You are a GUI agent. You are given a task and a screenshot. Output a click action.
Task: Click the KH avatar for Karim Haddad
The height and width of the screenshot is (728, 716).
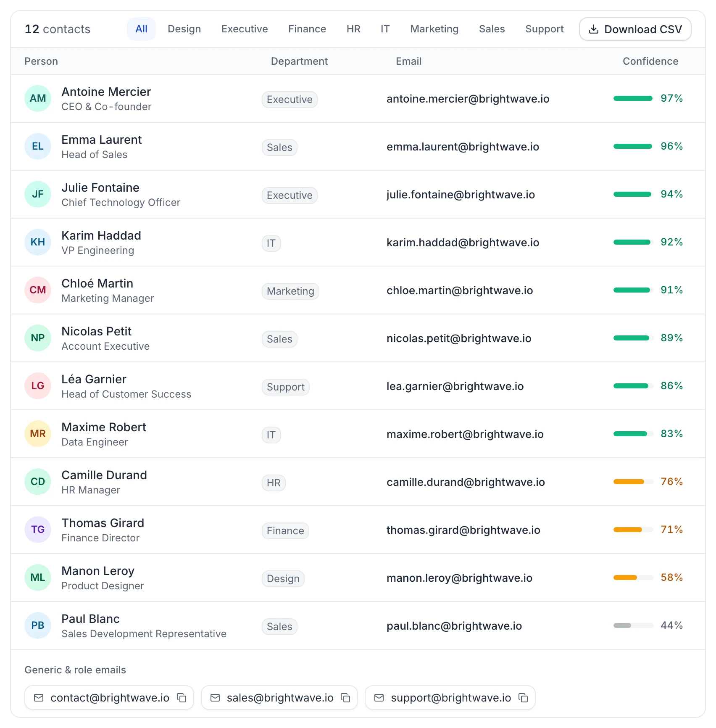[x=38, y=242]
